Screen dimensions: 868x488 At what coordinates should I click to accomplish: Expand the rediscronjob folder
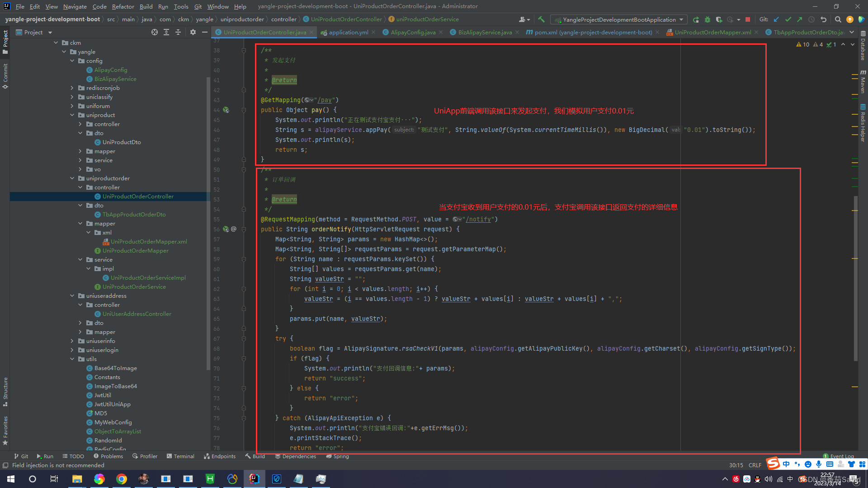pos(72,88)
